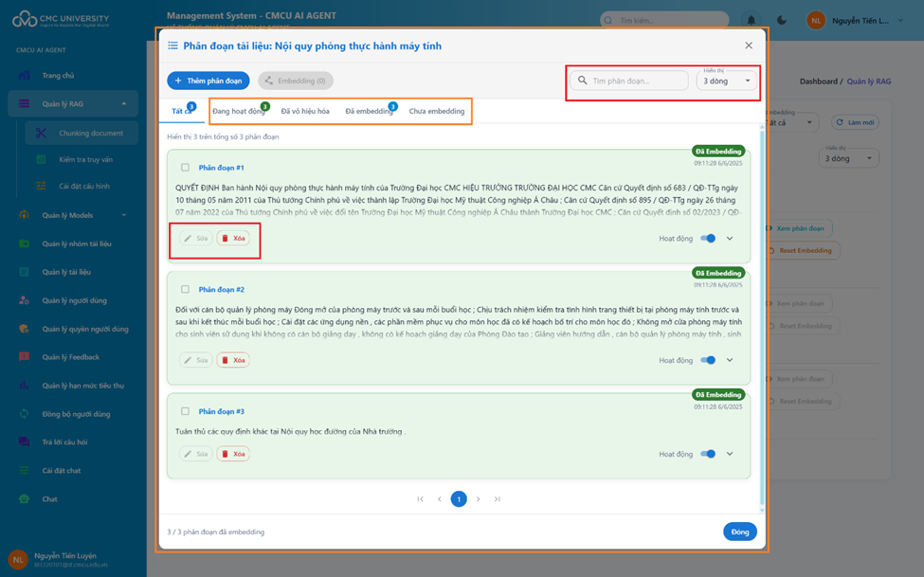
Task: Toggle Hoạt động switch for Phân đoạn #2
Action: (x=708, y=360)
